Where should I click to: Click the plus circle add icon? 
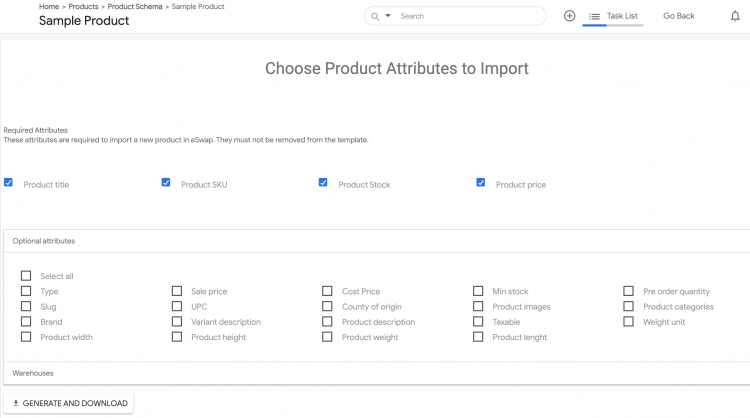(x=570, y=16)
